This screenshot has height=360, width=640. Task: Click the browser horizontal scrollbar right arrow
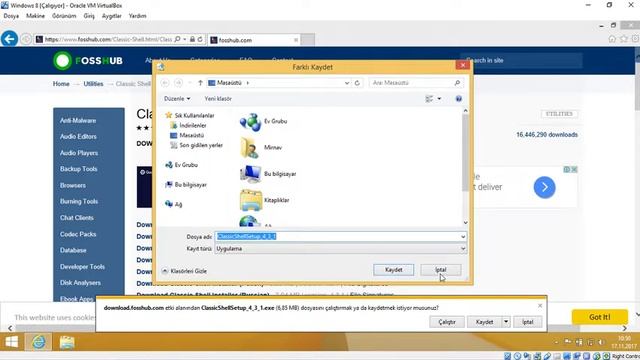624,328
